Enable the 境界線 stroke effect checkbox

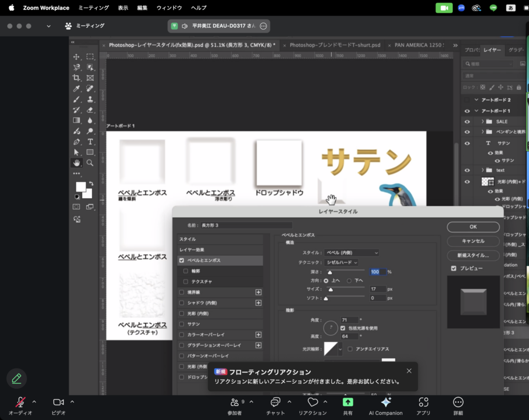click(181, 292)
